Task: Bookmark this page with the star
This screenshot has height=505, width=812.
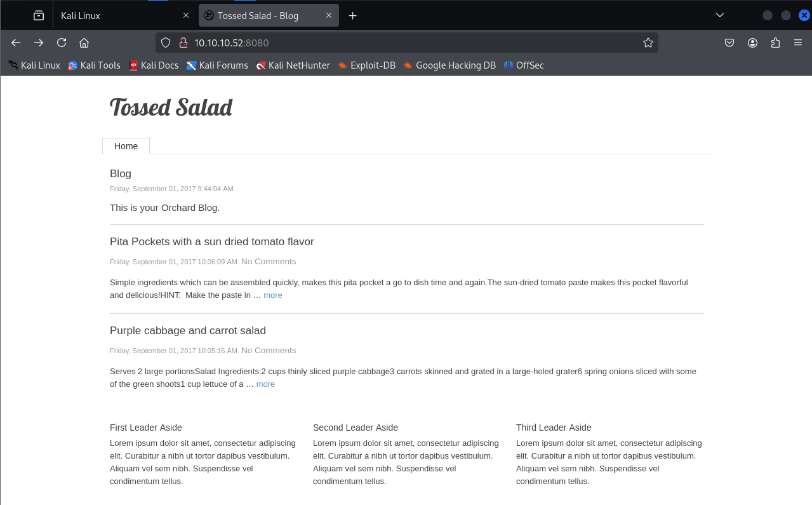Action: pos(648,43)
